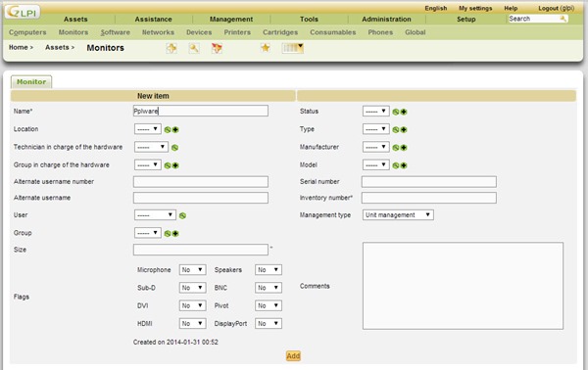Click green plus icon beside Group in charge

click(175, 165)
